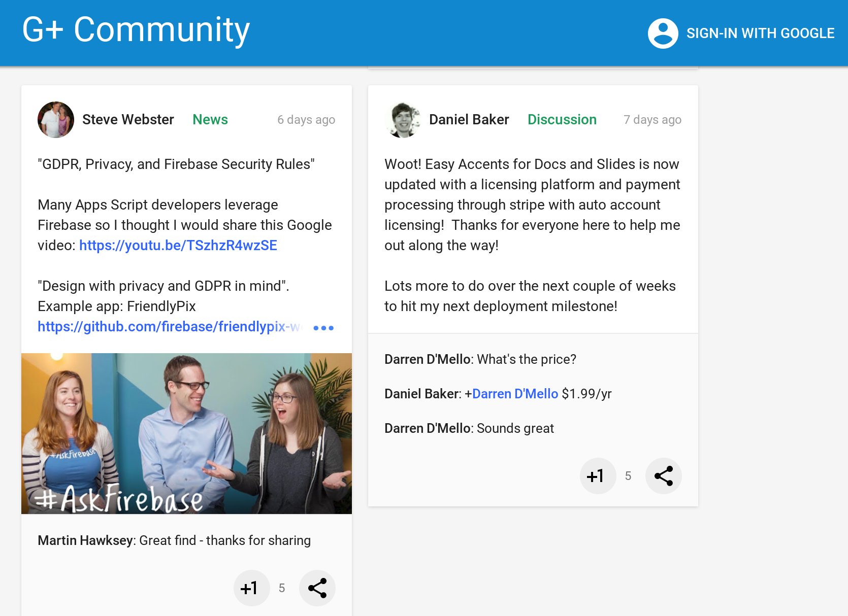848x616 pixels.
Task: Click the Darren D'Mello mention link
Action: click(x=515, y=394)
